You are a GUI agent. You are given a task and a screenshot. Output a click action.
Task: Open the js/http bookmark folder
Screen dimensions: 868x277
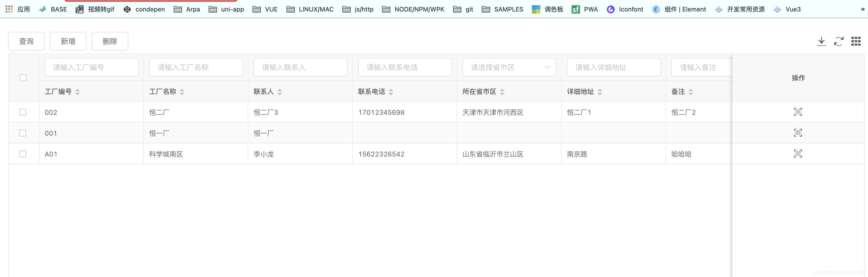pyautogui.click(x=358, y=9)
